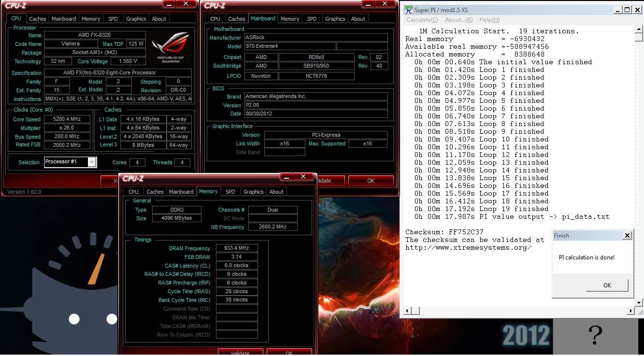This screenshot has width=644, height=356.
Task: Open SPD tab in Memory CPU-Z window
Action: pyautogui.click(x=230, y=192)
